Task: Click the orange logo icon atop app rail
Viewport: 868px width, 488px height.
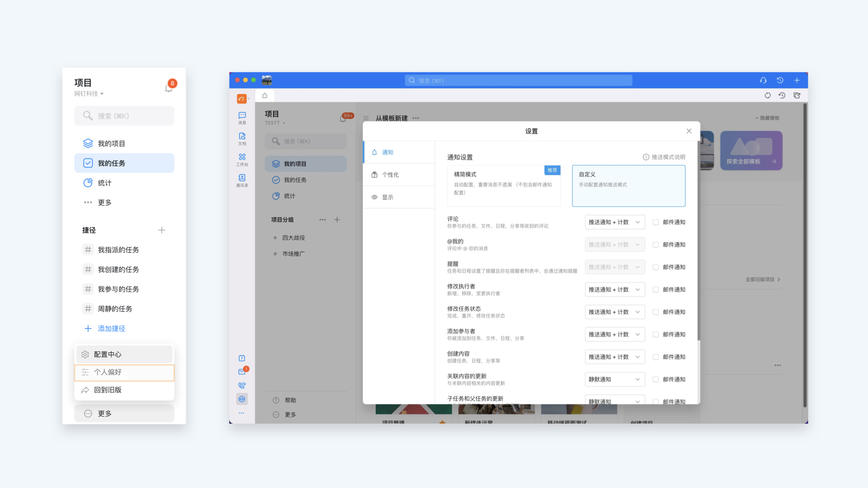Action: coord(242,99)
